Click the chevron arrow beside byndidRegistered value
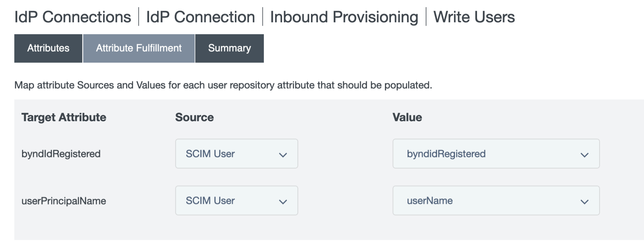 click(x=584, y=155)
